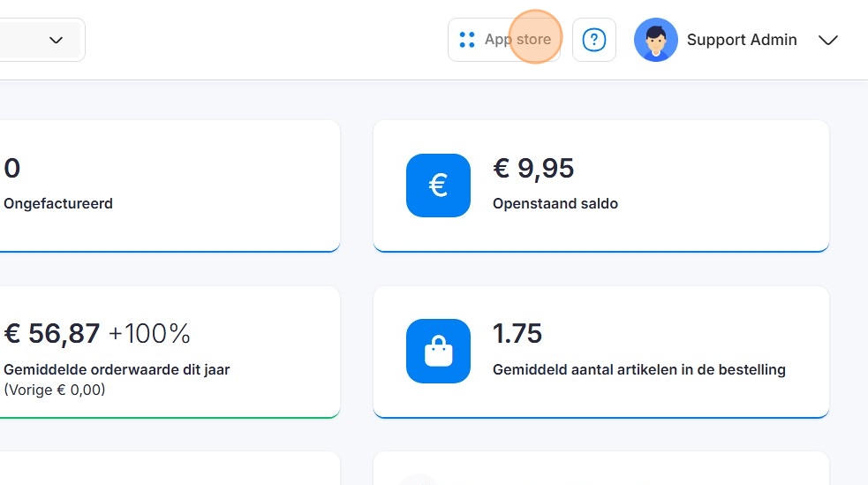Select the 1.75 average articles value
Image resolution: width=868 pixels, height=485 pixels.
point(517,333)
